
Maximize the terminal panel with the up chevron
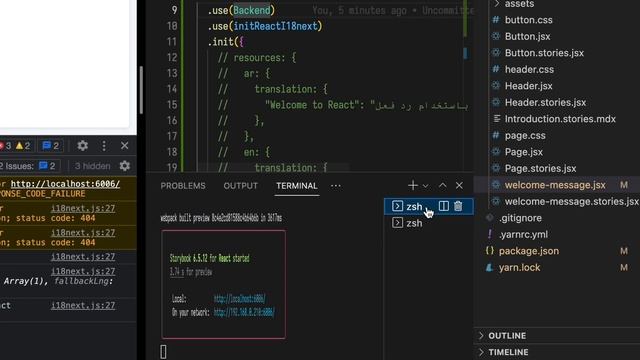[442, 185]
